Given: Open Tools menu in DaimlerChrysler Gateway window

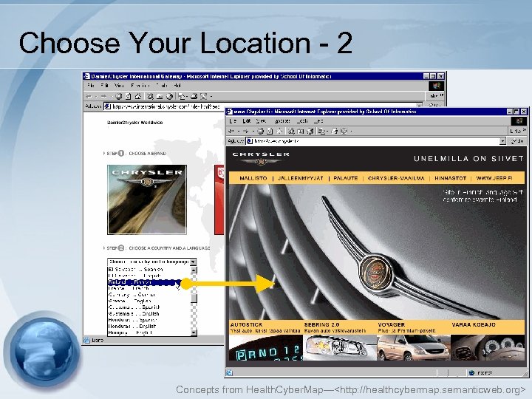Looking at the screenshot, I should click(x=162, y=86).
